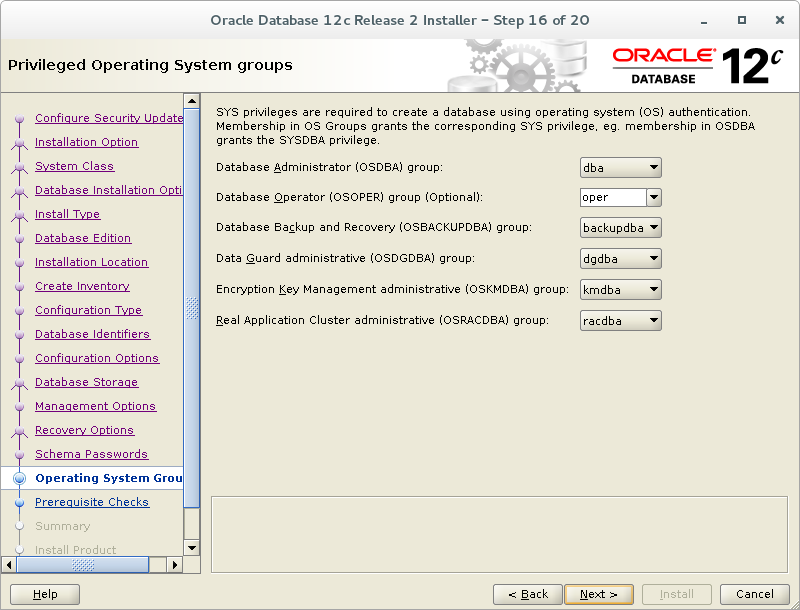Click the Operating System Groups step bullet icon
Image resolution: width=800 pixels, height=610 pixels.
click(x=19, y=478)
